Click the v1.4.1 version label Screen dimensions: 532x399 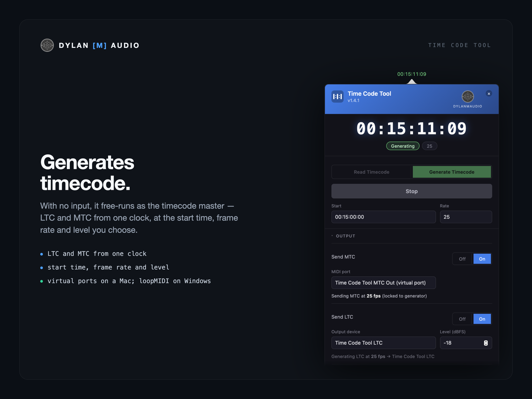(x=353, y=100)
